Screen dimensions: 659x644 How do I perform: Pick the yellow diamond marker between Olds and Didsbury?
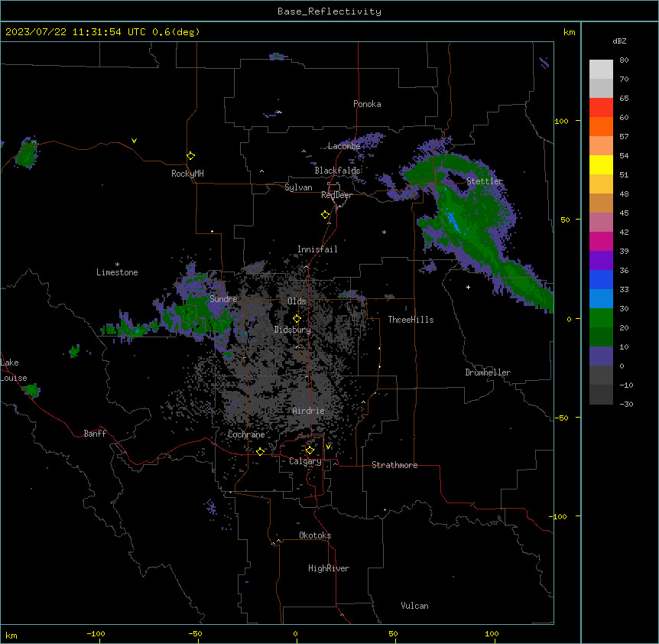point(297,318)
